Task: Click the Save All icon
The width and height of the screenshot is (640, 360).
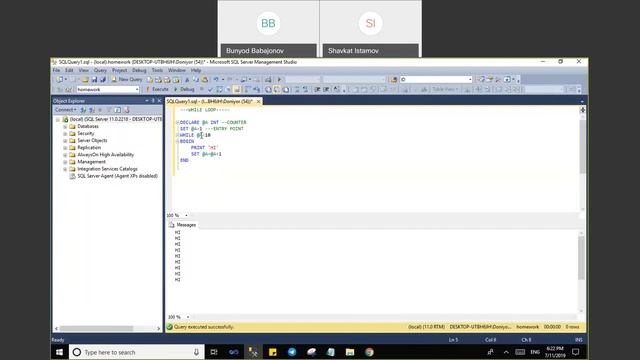Action: [x=103, y=80]
